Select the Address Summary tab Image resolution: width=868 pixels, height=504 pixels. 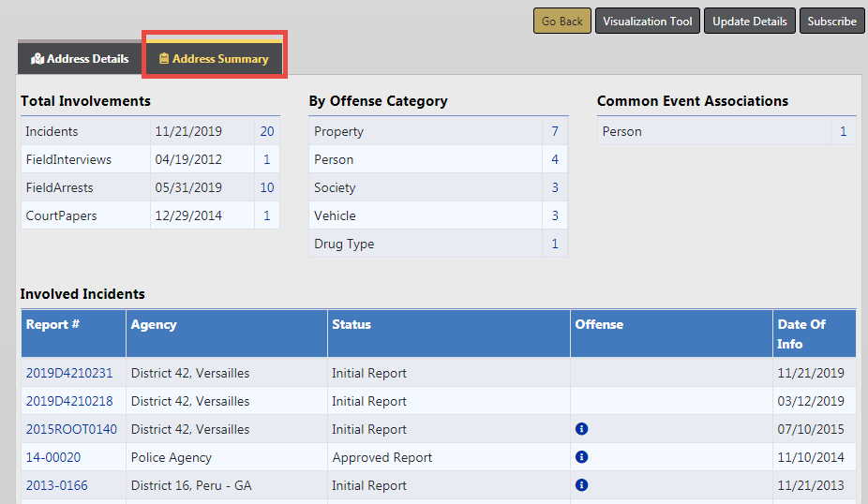[x=215, y=59]
